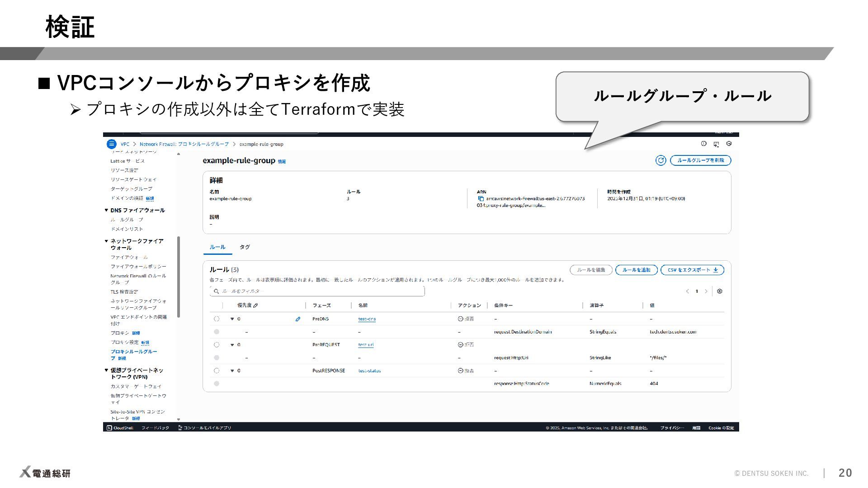Select the test-status rule radio button

click(x=217, y=371)
